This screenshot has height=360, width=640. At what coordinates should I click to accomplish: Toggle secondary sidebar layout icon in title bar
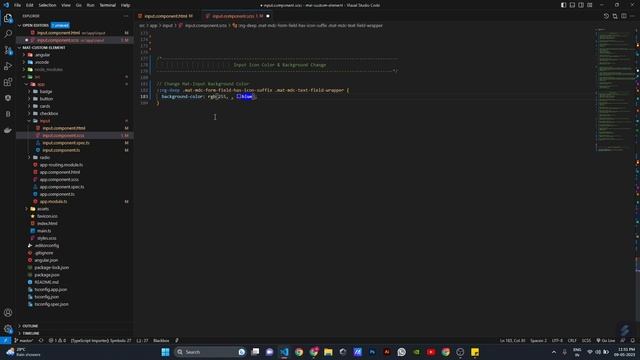(581, 5)
